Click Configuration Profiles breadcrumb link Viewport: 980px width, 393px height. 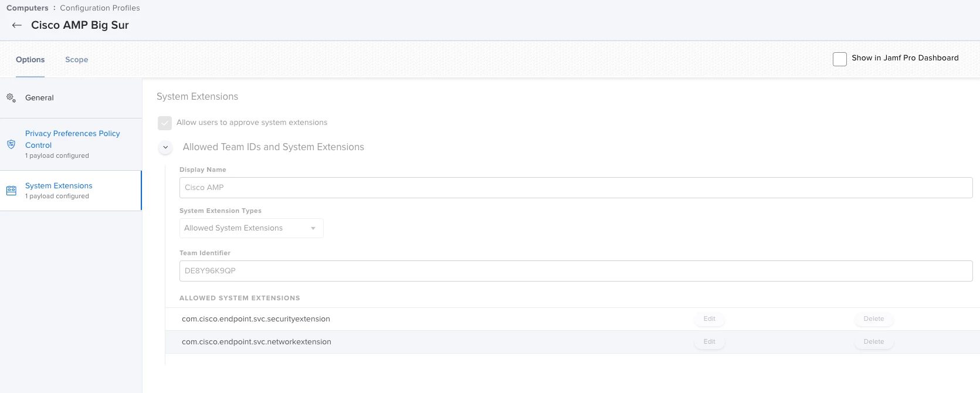[100, 8]
